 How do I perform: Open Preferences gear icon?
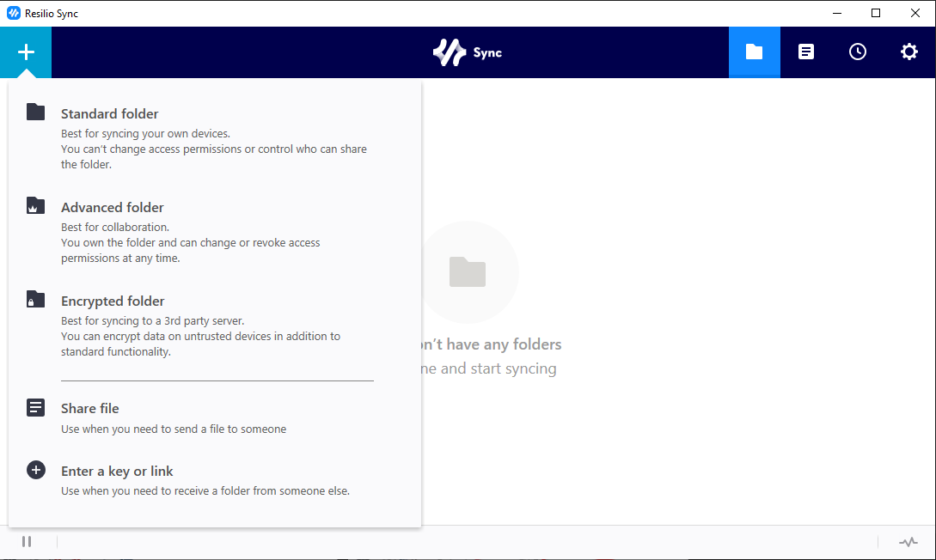coord(908,52)
